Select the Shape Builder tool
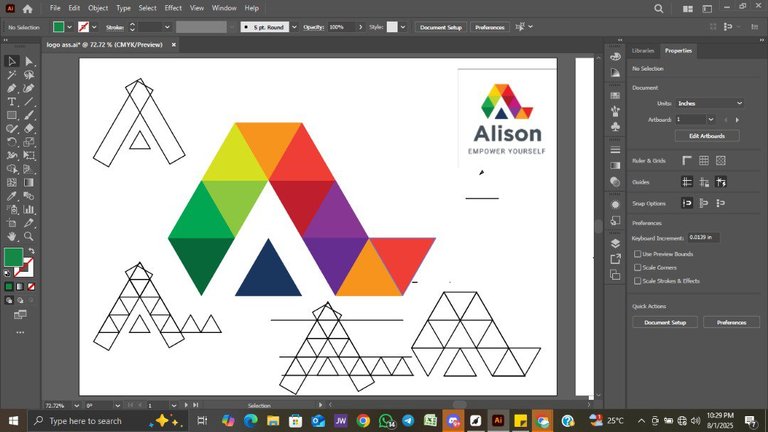The width and height of the screenshot is (768, 432). pyautogui.click(x=12, y=169)
